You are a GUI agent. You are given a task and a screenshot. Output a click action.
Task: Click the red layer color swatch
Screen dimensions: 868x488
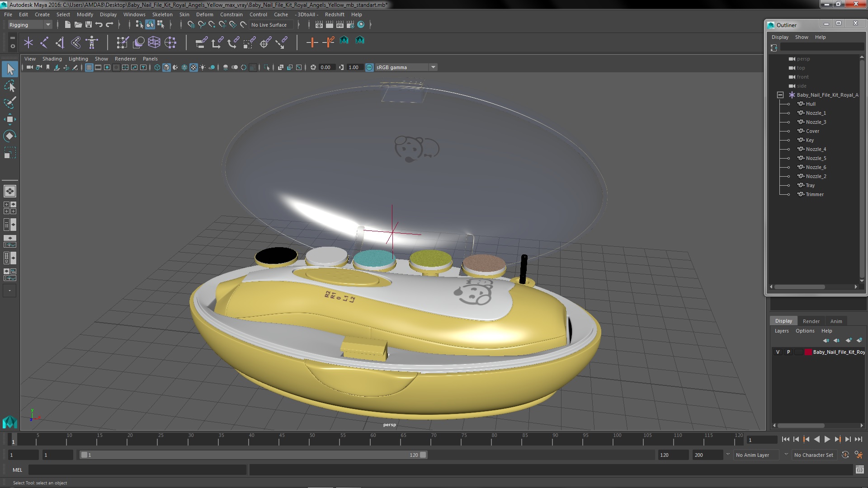(x=808, y=352)
